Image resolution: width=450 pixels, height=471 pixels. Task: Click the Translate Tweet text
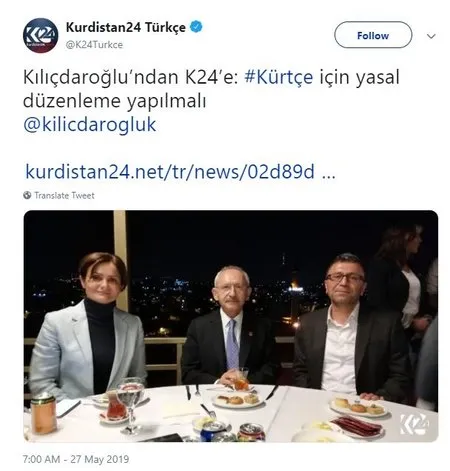[64, 195]
